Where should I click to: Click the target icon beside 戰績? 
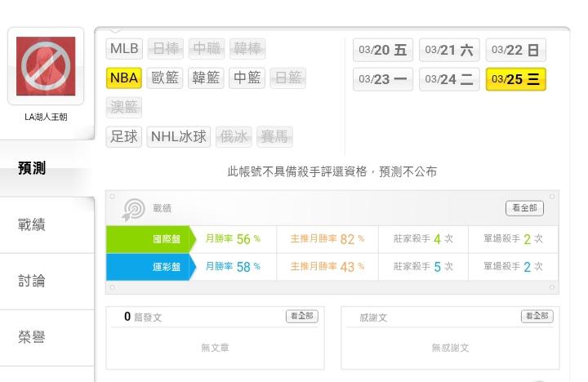pos(132,209)
